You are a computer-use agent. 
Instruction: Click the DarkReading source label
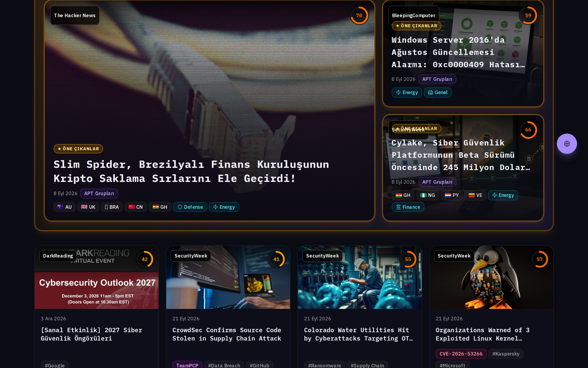coord(58,256)
